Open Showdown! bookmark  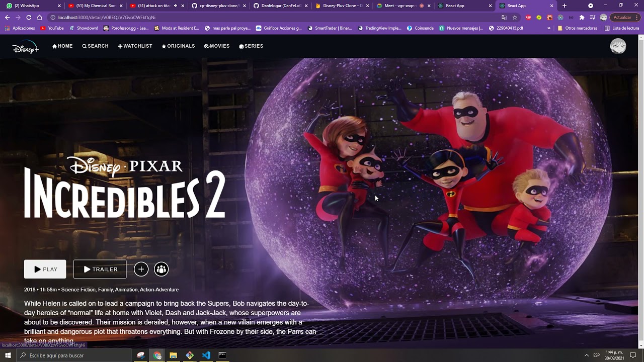pos(83,28)
